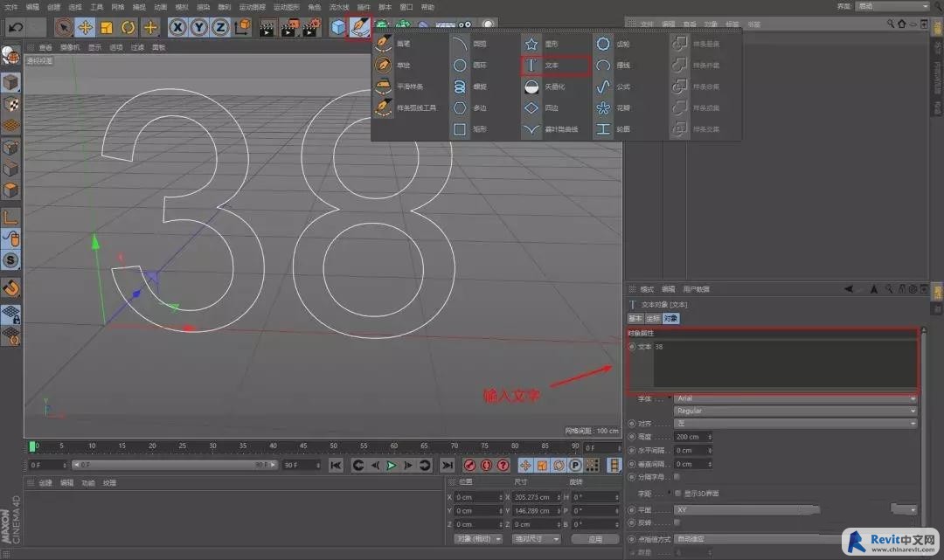Toggle the Enable Snap S icon
Screen dimensions: 944x560
click(10, 260)
